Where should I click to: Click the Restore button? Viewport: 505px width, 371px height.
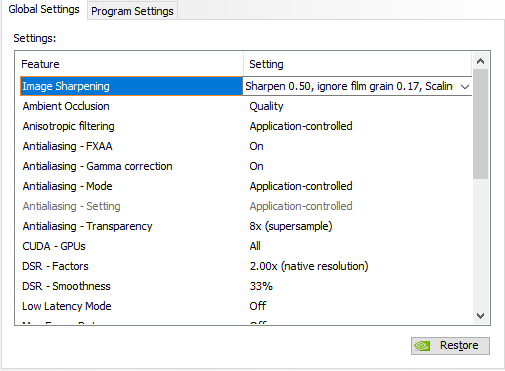450,346
